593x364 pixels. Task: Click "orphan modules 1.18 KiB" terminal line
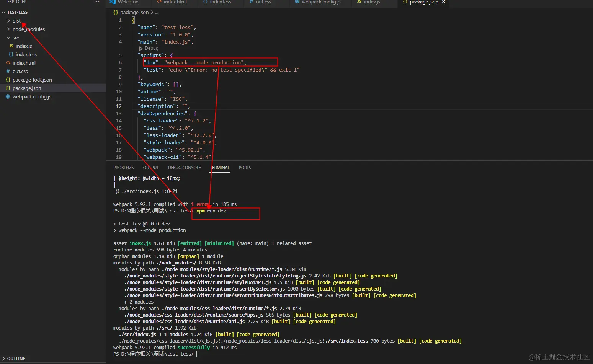pyautogui.click(x=168, y=256)
